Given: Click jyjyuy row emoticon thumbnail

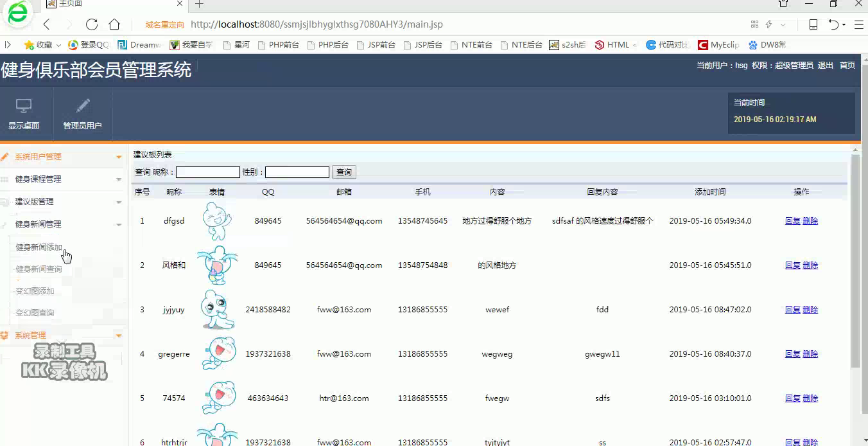Looking at the screenshot, I should click(x=217, y=310).
